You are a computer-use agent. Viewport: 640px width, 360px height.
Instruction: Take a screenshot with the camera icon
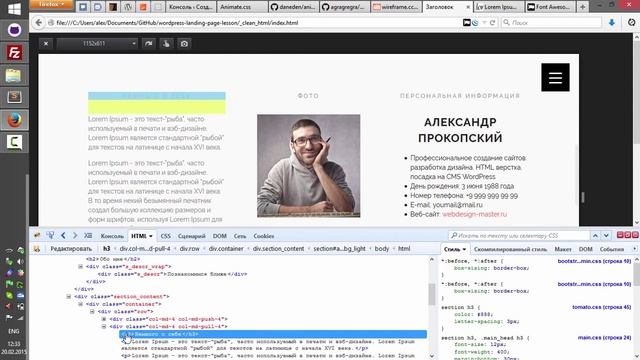(x=184, y=44)
